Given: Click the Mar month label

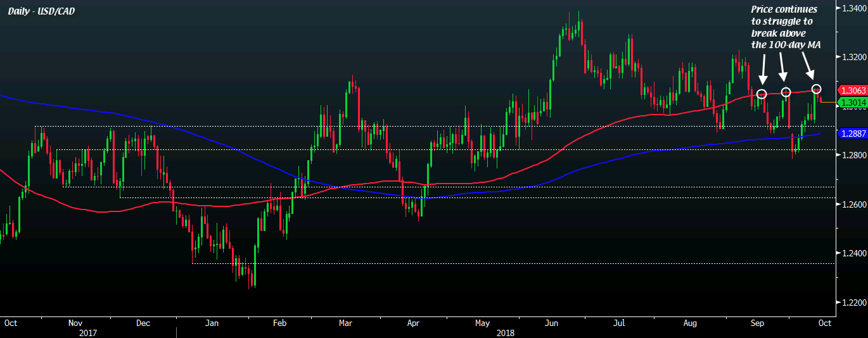Looking at the screenshot, I should 345,323.
